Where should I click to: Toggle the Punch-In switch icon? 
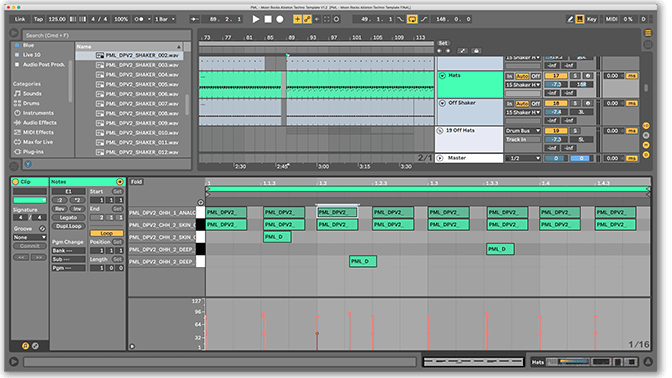400,19
